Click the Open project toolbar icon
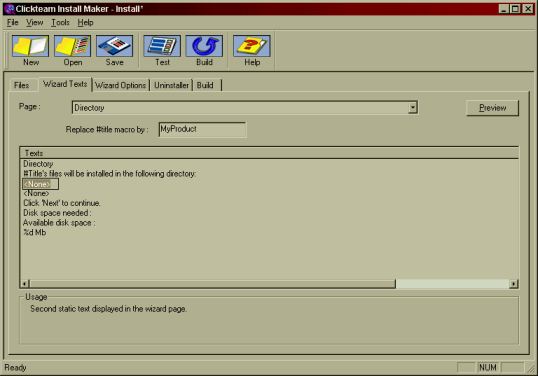The height and width of the screenshot is (376, 538). [x=72, y=46]
